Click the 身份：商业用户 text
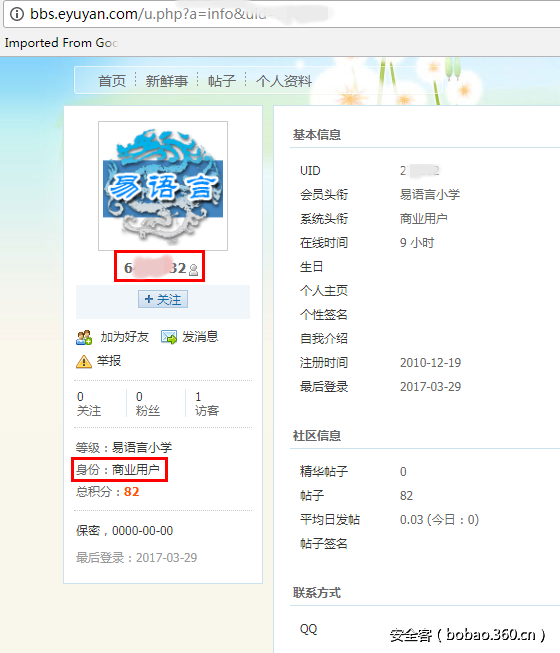The height and width of the screenshot is (653, 560). [118, 470]
